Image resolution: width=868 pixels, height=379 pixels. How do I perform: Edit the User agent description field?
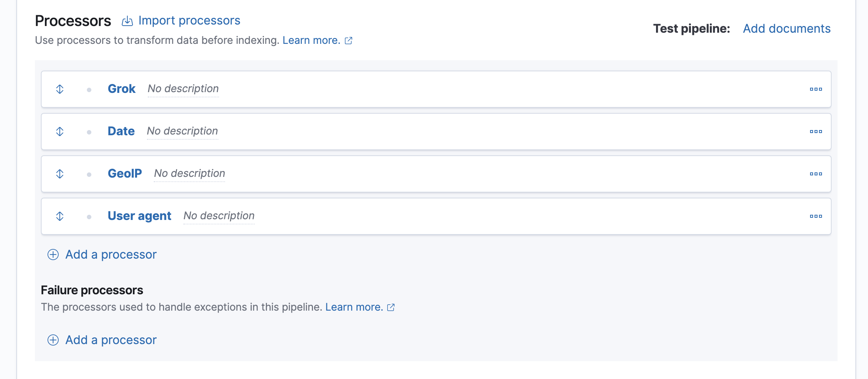[219, 216]
